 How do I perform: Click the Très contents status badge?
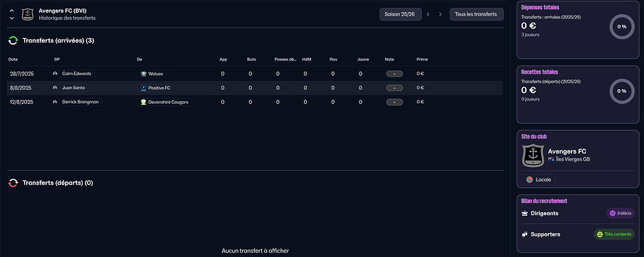(614, 234)
